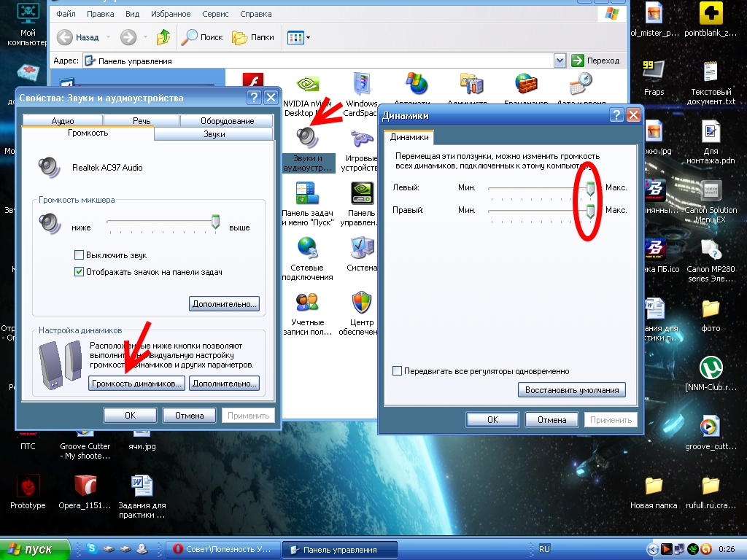Open the Date and Time icon in Control Panel
This screenshot has height=560, width=747.
tap(581, 87)
